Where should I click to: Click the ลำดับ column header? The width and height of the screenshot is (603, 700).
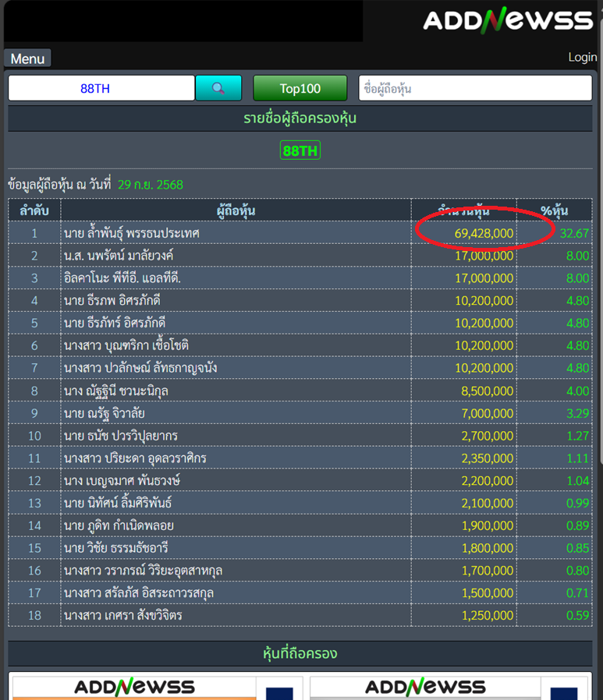pyautogui.click(x=34, y=210)
